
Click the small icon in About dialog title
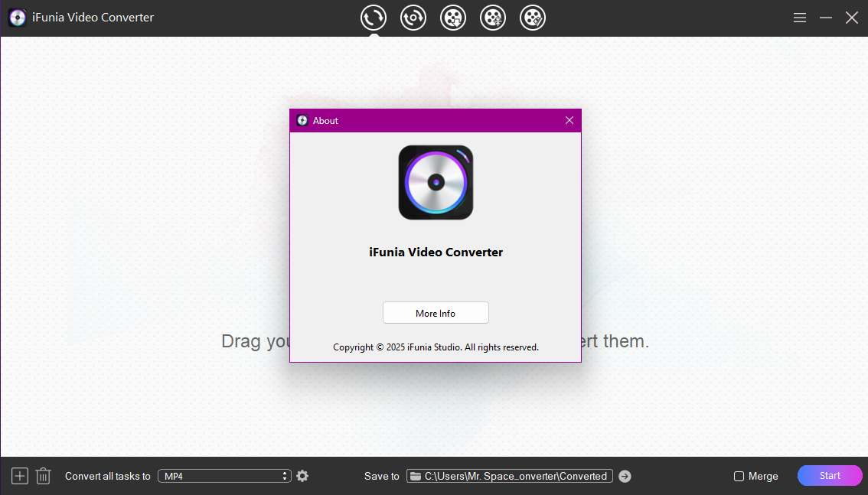(x=302, y=121)
